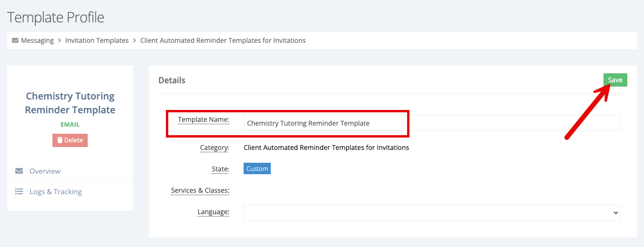The width and height of the screenshot is (644, 247).
Task: Delete the Chemistry Tutoring Reminder Template
Action: (x=70, y=140)
